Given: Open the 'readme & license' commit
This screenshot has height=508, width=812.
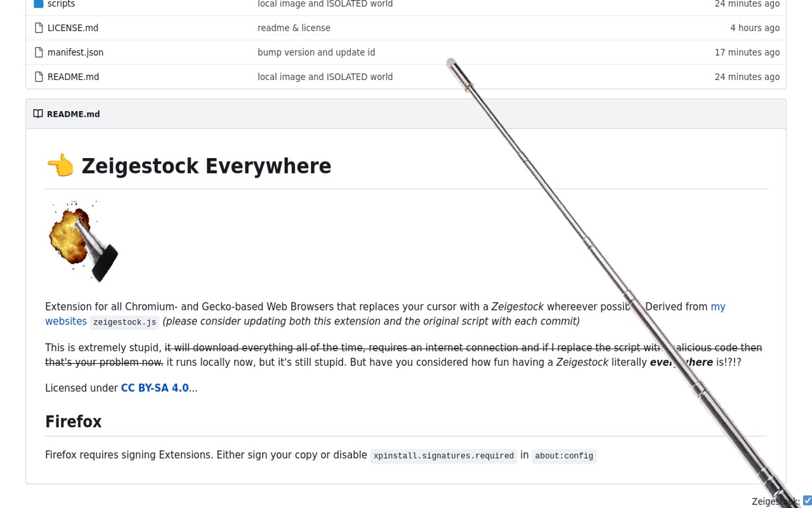Looking at the screenshot, I should point(294,28).
